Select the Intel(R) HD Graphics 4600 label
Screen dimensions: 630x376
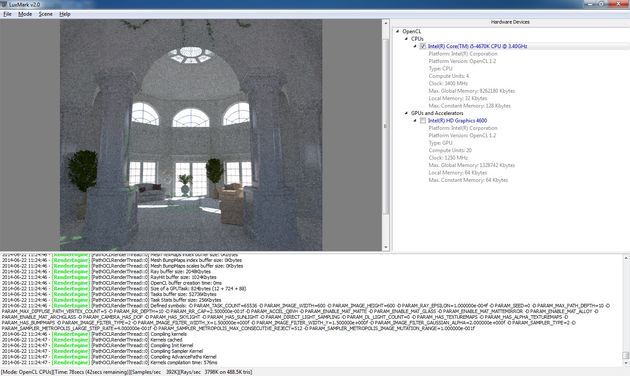tap(457, 121)
